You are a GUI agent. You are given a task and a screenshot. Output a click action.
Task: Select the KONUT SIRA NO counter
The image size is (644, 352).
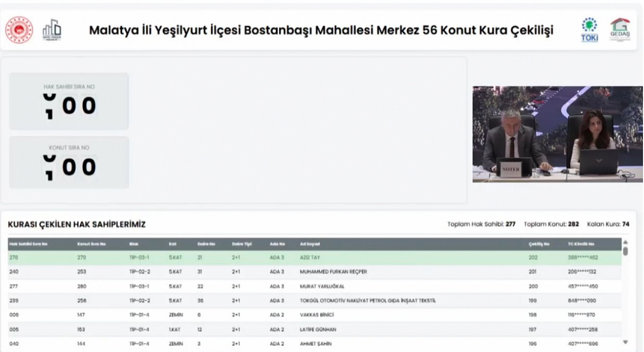coord(69,161)
